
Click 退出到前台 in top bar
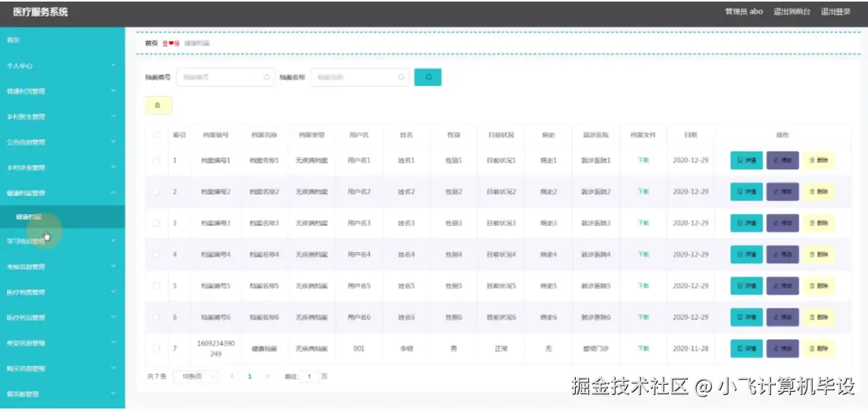(792, 12)
